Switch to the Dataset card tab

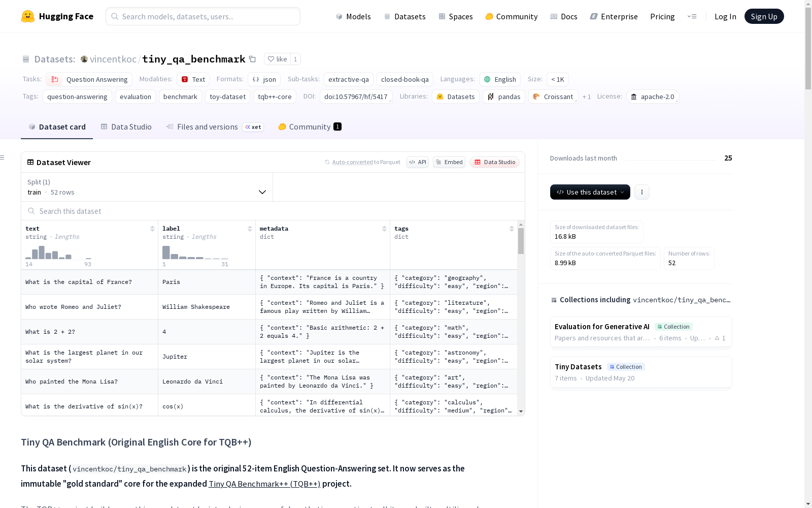(57, 127)
